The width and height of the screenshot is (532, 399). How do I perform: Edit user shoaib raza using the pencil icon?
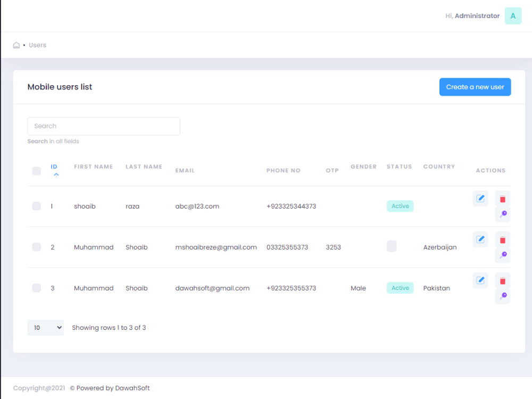point(480,198)
